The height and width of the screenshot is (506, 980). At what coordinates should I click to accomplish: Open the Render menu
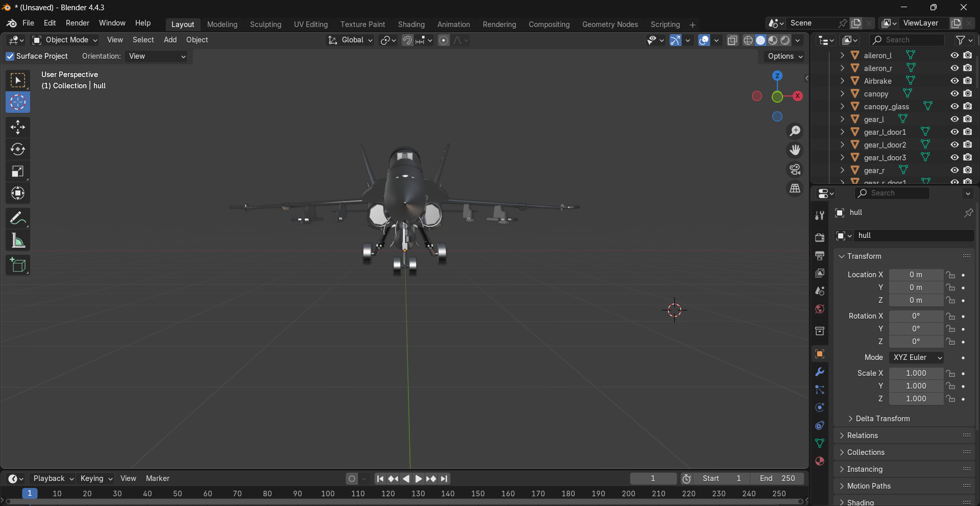point(78,23)
